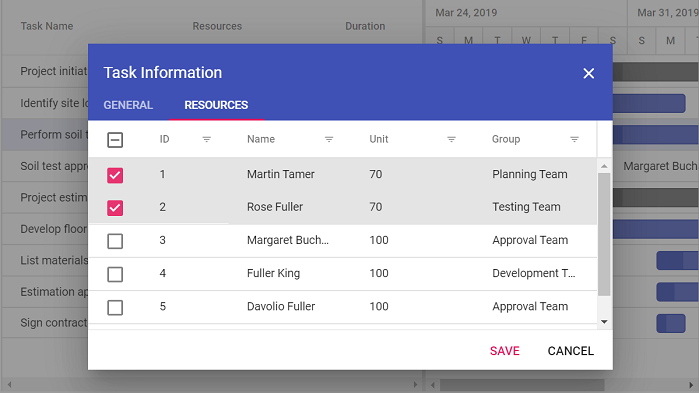Image resolution: width=699 pixels, height=393 pixels.
Task: Check the Fuller King resource checkbox
Action: pos(115,274)
